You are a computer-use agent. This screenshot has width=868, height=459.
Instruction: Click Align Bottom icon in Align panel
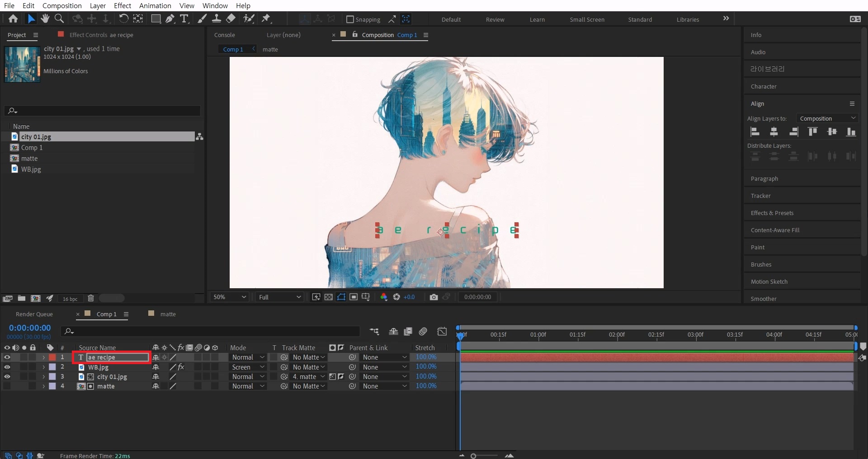(x=851, y=131)
